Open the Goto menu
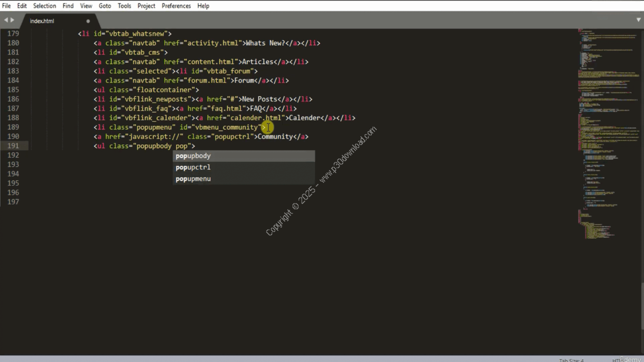This screenshot has height=362, width=644. tap(105, 6)
